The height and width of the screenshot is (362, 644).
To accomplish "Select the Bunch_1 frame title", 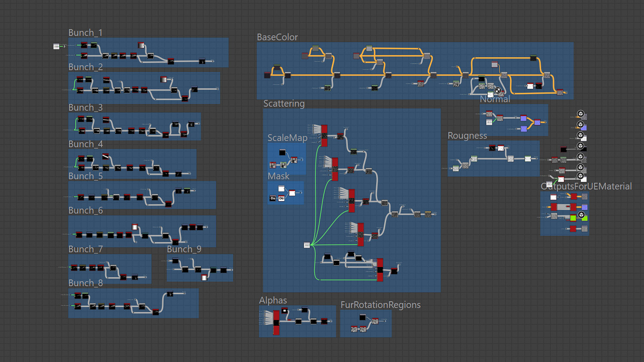I will pyautogui.click(x=85, y=33).
